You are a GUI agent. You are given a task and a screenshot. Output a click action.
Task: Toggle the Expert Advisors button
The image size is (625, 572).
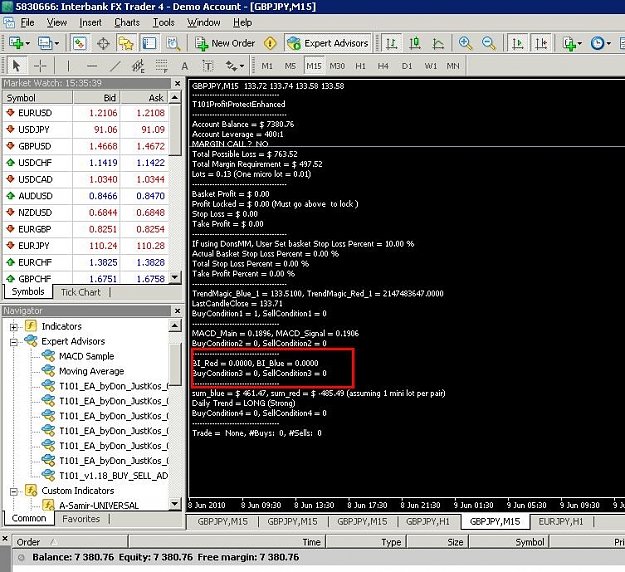[328, 43]
